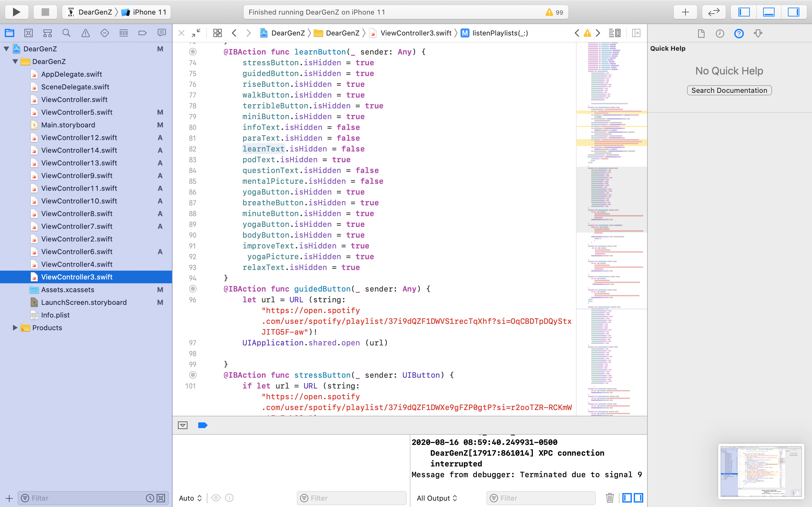
Task: Open the Issue navigator warning icon
Action: [x=86, y=33]
